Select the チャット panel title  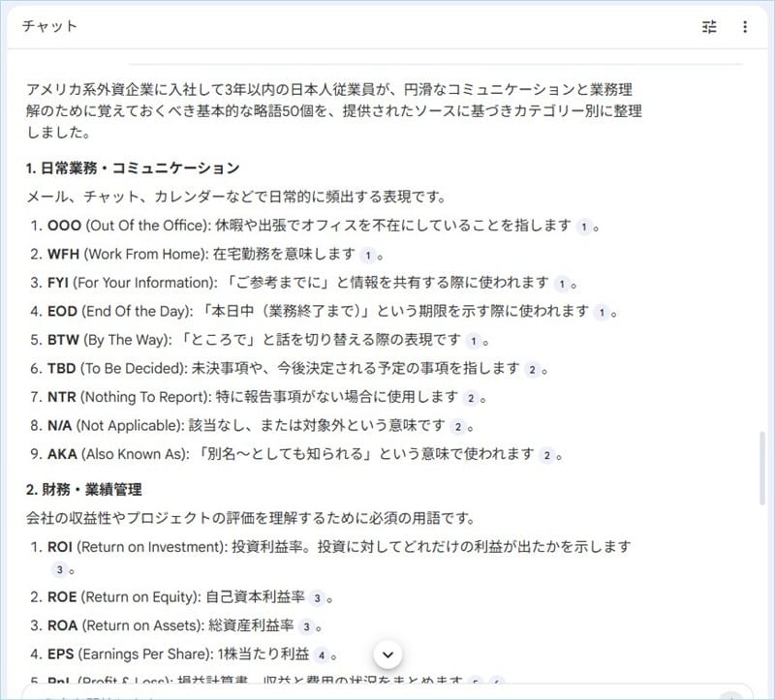pos(49,26)
